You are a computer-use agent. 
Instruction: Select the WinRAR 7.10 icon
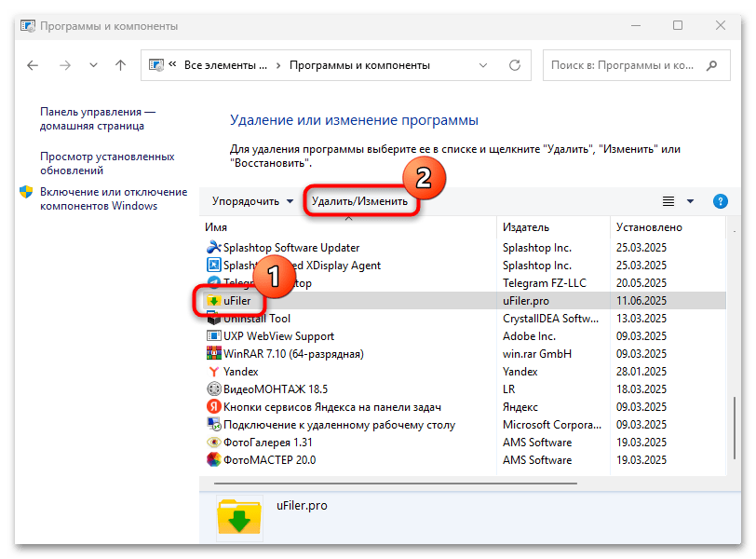(x=213, y=353)
